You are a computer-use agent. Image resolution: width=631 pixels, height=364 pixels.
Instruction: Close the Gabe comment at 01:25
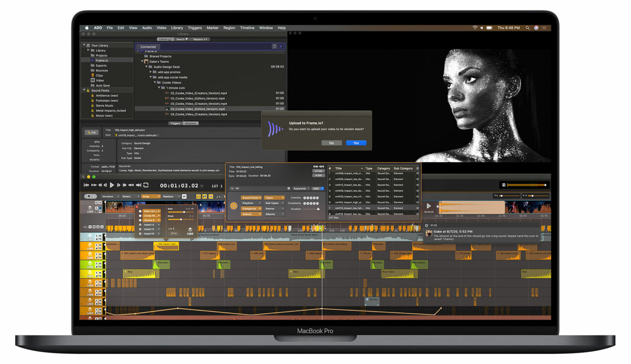click(x=427, y=225)
